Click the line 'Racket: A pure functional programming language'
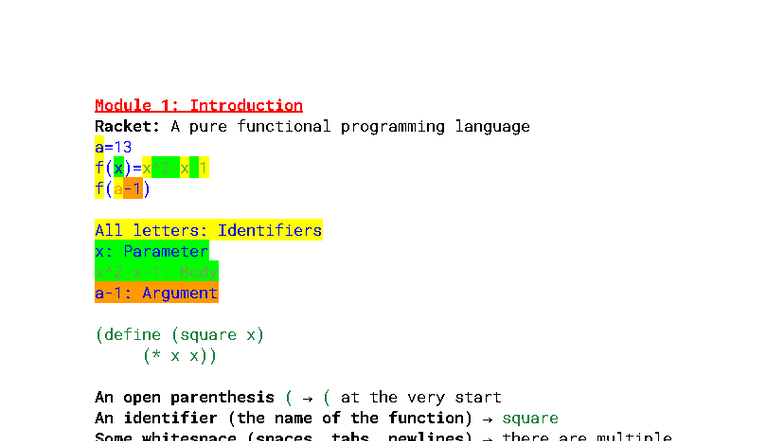The image size is (784, 441). pyautogui.click(x=312, y=126)
